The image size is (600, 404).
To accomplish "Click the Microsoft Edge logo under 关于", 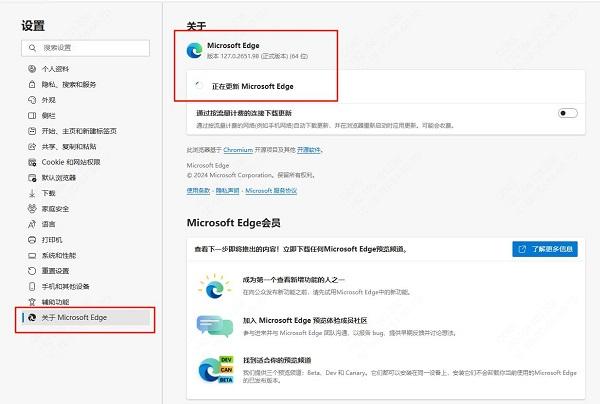I will [x=194, y=50].
